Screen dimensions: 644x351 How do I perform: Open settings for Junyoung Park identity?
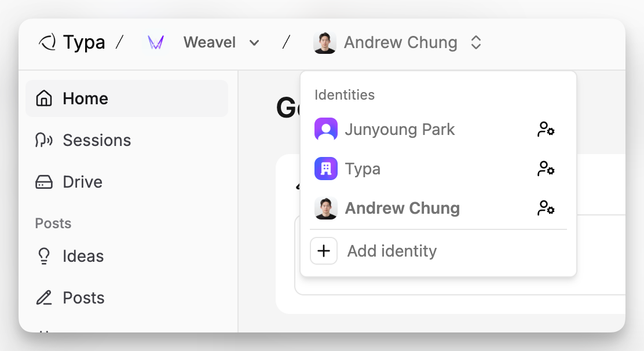click(x=546, y=129)
